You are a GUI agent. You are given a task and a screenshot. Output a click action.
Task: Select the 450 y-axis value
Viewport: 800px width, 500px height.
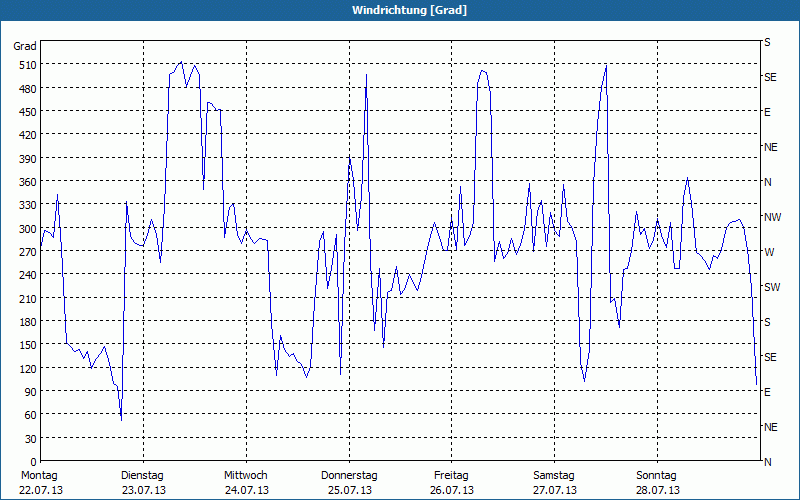pos(27,112)
